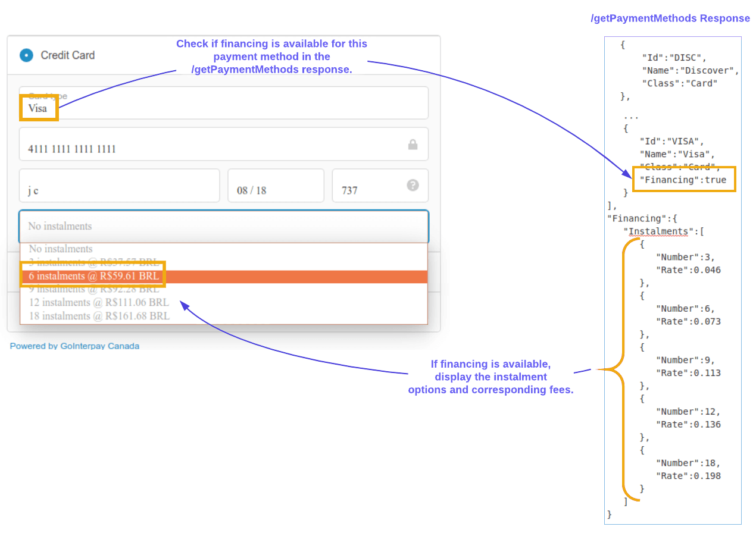
Task: Click the '"Rate":0.136' line in the JSON
Action: click(688, 425)
